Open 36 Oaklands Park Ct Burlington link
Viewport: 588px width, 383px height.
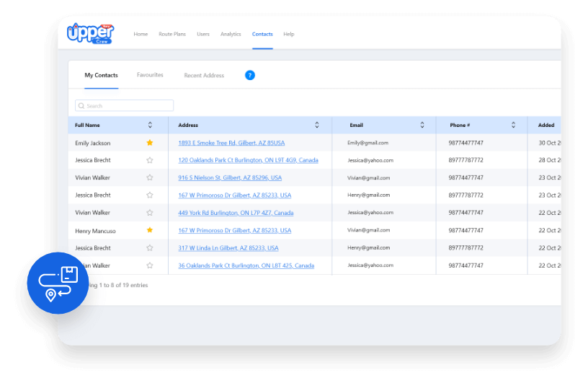click(x=246, y=265)
